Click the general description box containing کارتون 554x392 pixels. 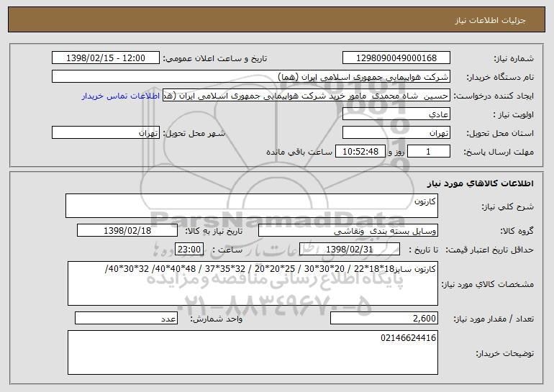(x=252, y=206)
